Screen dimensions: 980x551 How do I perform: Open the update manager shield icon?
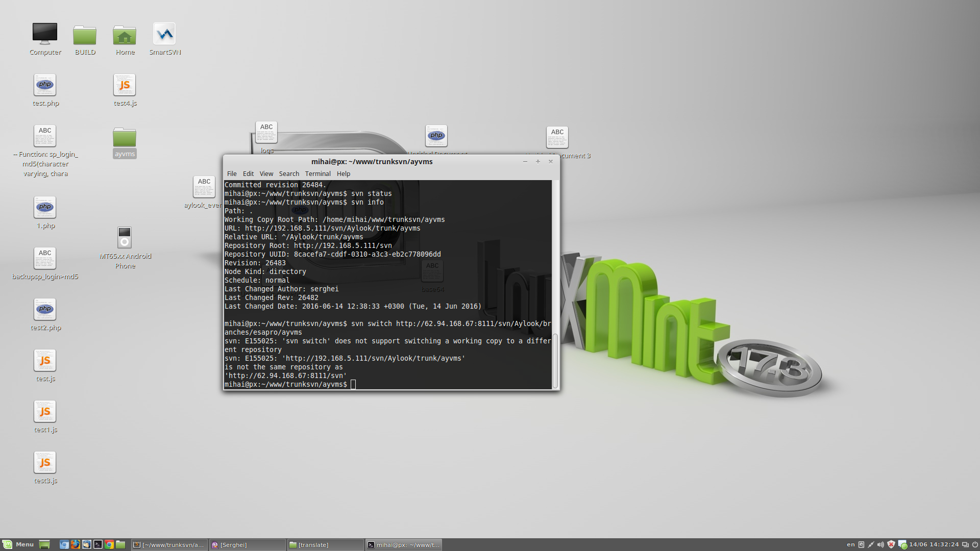pyautogui.click(x=891, y=544)
